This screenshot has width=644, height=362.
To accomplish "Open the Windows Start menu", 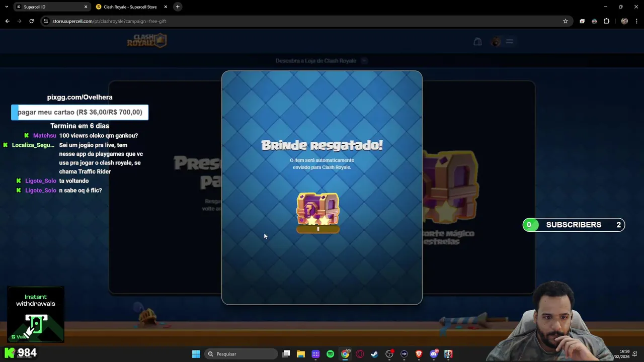I will pyautogui.click(x=196, y=354).
